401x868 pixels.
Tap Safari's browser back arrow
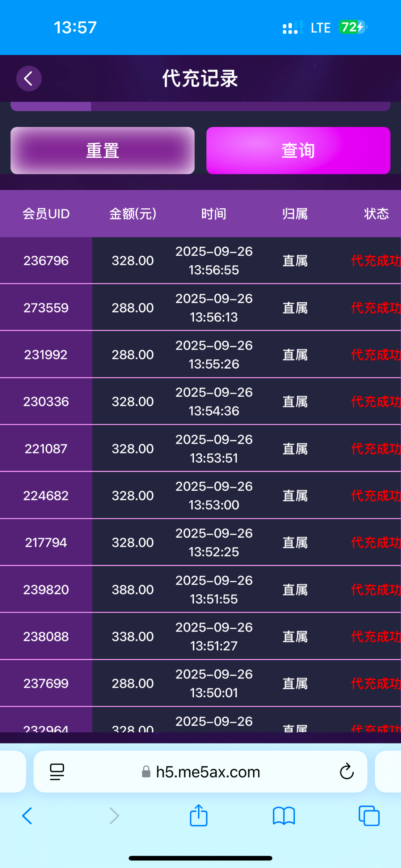[27, 816]
